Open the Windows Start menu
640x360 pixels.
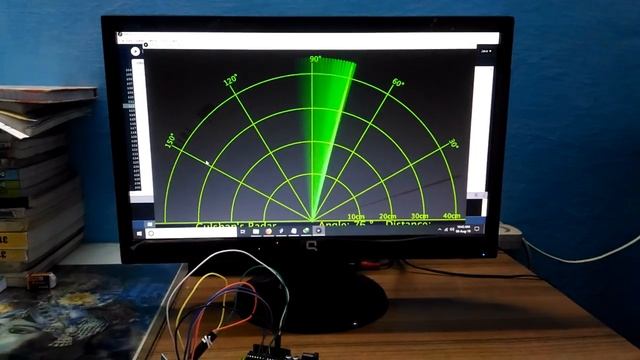click(x=140, y=233)
